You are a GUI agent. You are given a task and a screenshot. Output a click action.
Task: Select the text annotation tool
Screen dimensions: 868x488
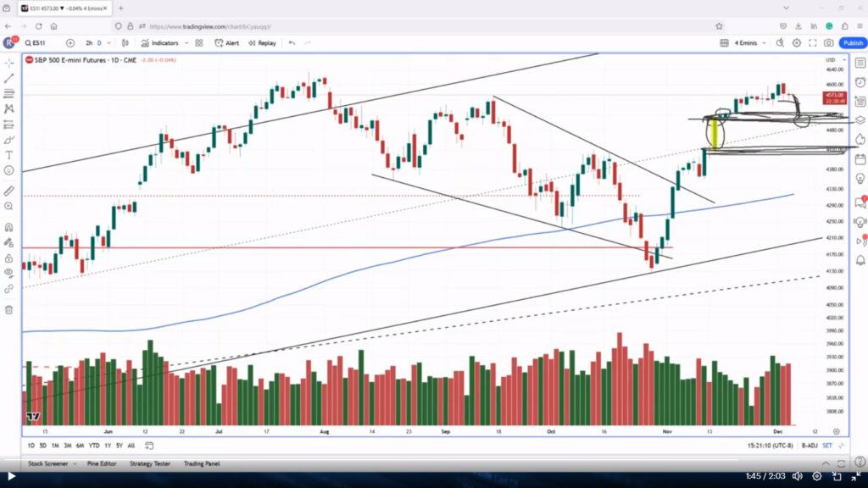(8, 156)
